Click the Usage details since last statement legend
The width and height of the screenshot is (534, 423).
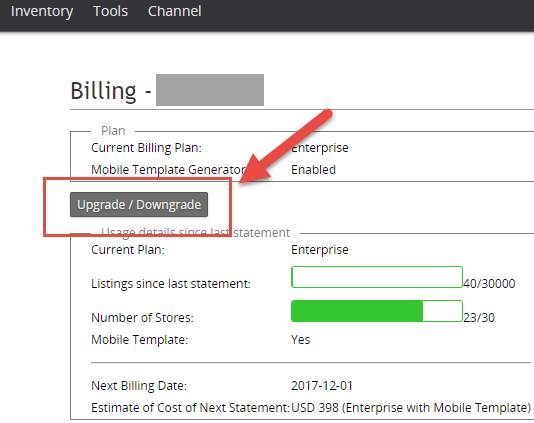(x=195, y=233)
